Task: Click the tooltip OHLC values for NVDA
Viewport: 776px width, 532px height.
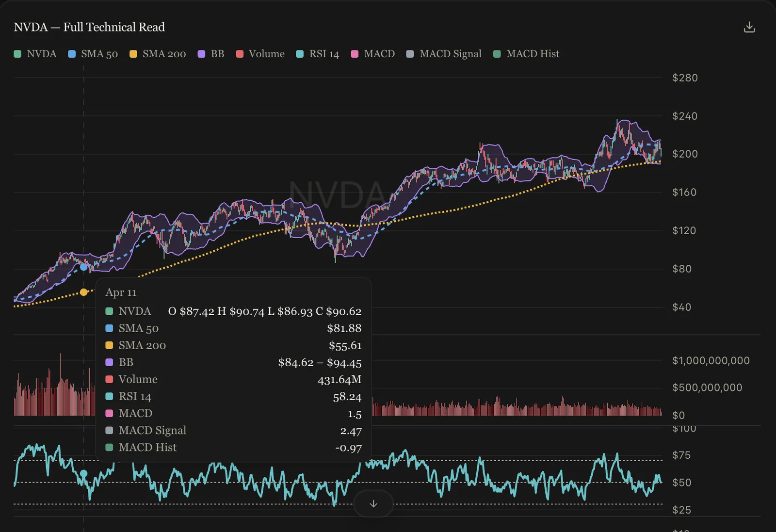Action: [x=265, y=311]
